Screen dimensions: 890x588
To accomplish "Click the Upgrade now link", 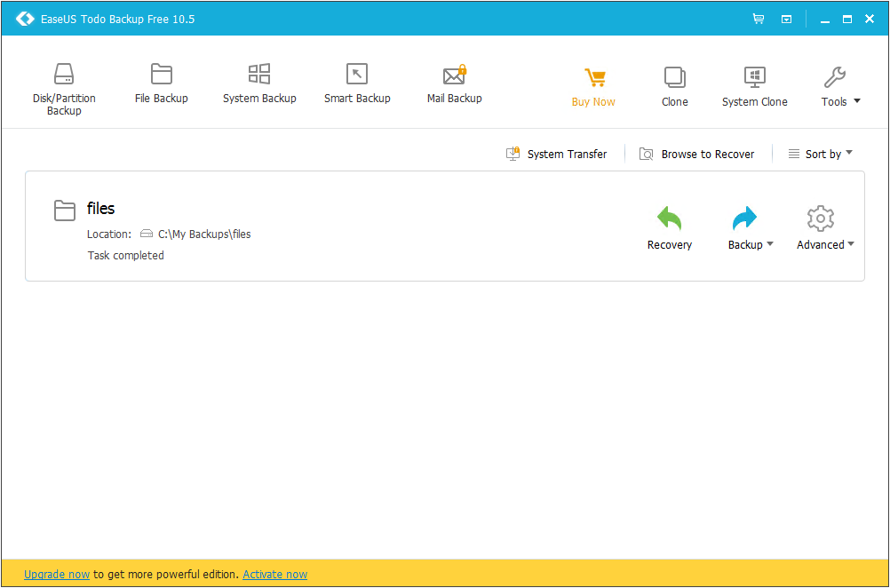I will [57, 575].
